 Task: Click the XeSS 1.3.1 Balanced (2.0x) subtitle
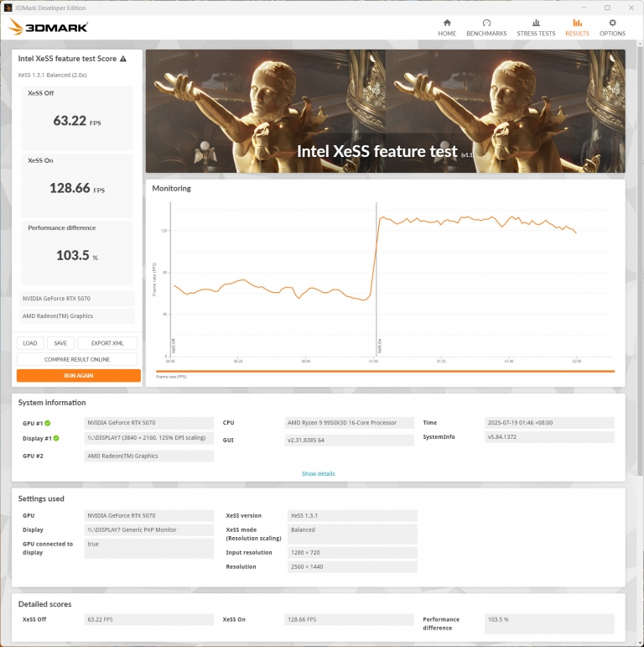click(x=52, y=75)
